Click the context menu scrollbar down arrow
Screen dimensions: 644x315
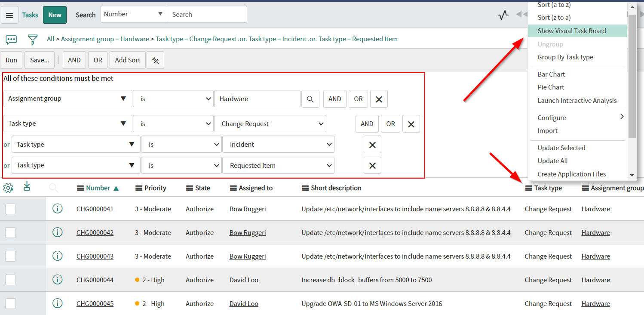click(x=632, y=175)
